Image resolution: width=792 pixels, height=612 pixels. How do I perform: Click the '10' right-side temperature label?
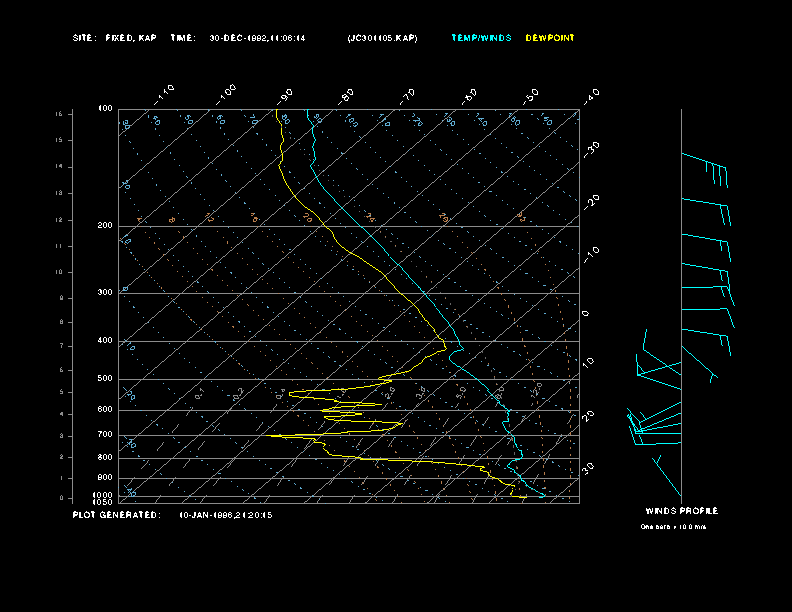[588, 362]
